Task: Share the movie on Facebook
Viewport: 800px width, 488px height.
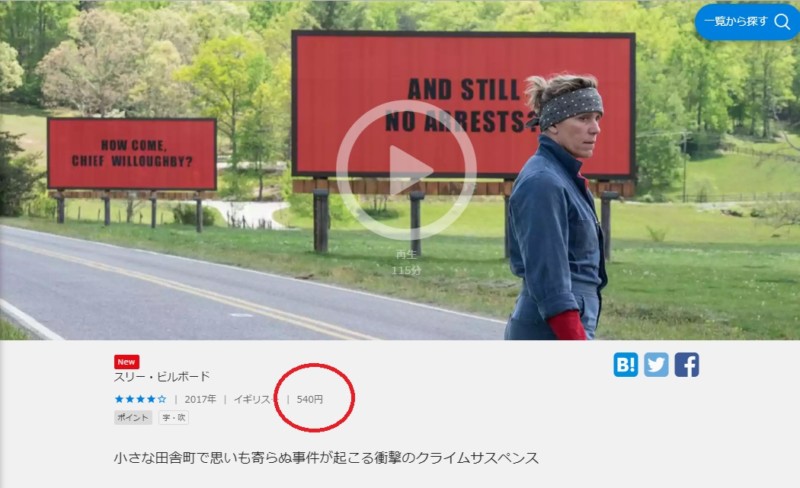Action: point(687,365)
